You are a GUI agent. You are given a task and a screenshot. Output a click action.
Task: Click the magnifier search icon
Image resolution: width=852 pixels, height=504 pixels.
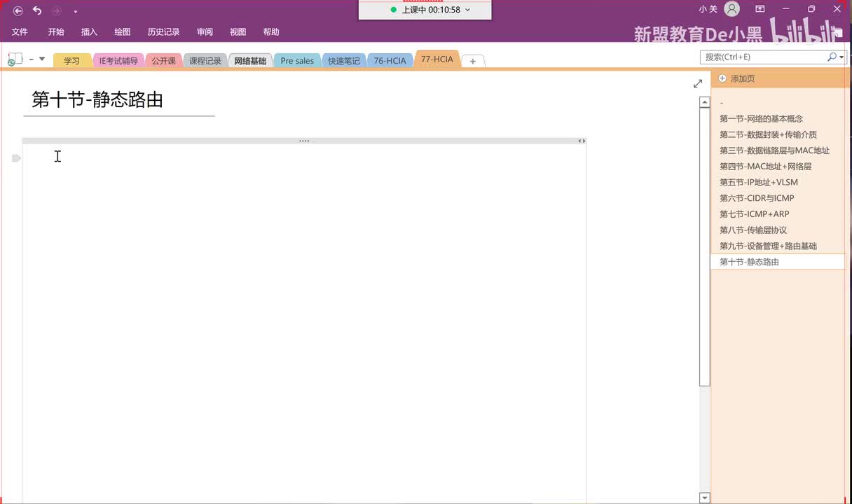[x=832, y=57]
